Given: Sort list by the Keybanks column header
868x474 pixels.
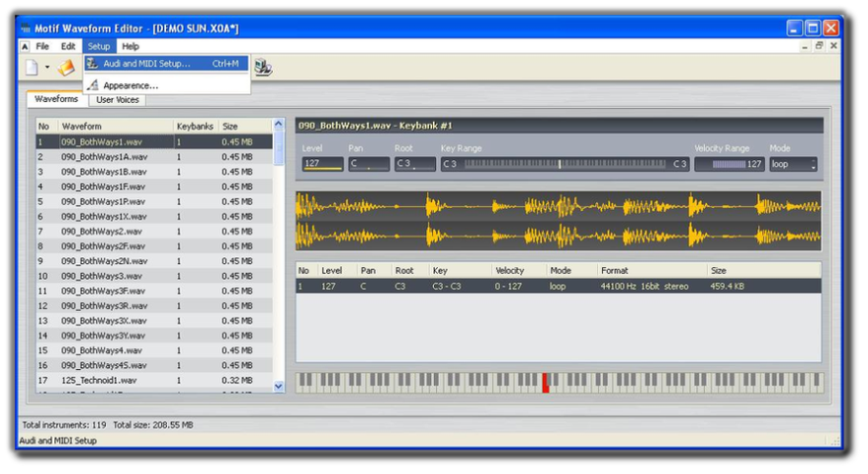Looking at the screenshot, I should 196,127.
